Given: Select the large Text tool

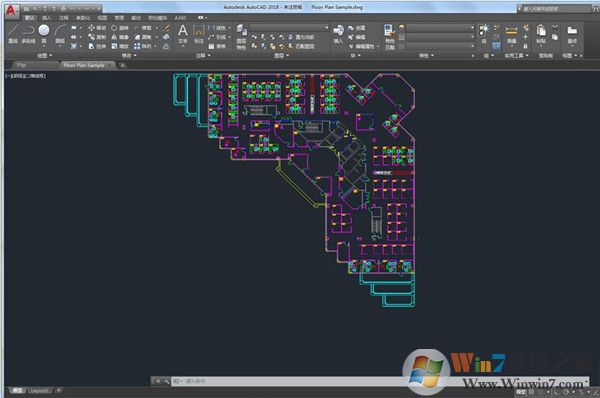Looking at the screenshot, I should (183, 34).
